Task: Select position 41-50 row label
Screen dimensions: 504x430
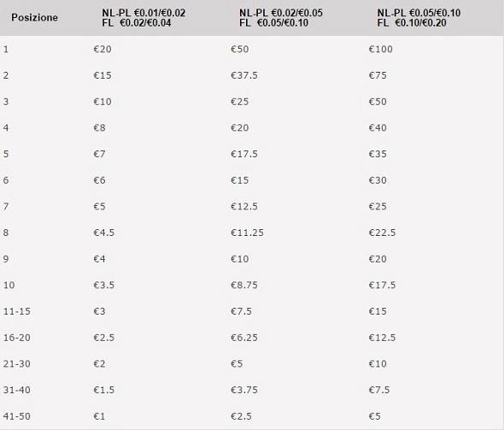Action: coord(17,416)
